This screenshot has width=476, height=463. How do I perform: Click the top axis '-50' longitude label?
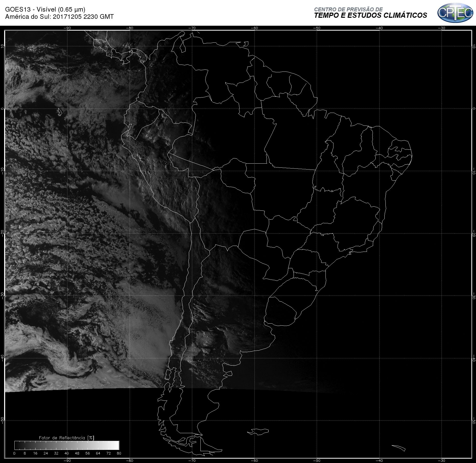click(x=317, y=28)
